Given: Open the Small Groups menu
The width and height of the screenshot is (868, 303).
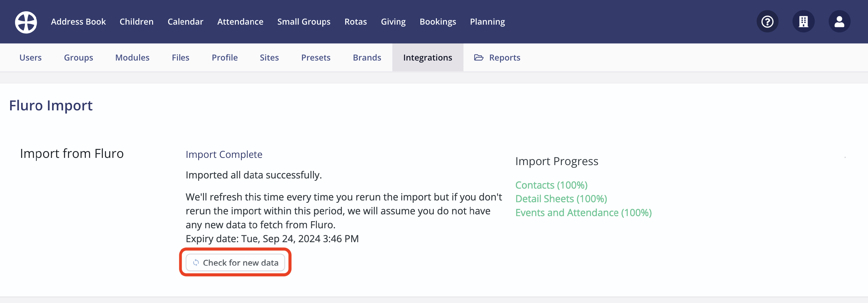Looking at the screenshot, I should coord(304,21).
